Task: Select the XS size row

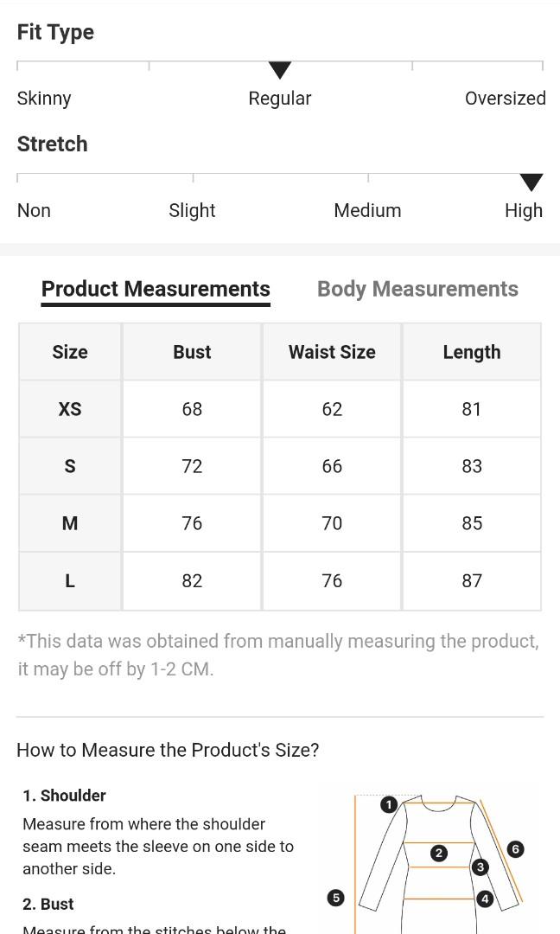Action: coord(280,409)
